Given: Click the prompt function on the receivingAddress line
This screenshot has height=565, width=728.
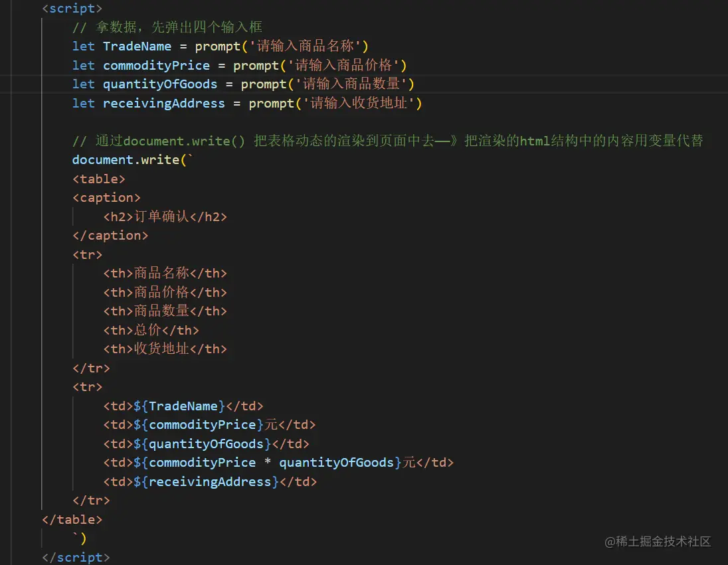Looking at the screenshot, I should (x=271, y=104).
